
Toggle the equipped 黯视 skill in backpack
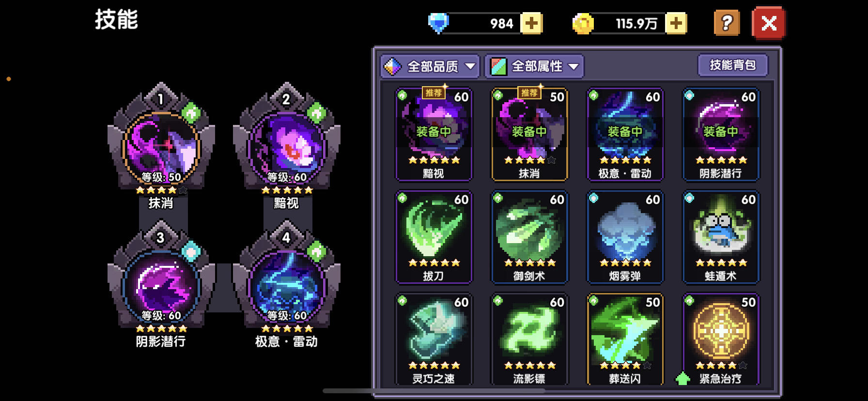click(434, 134)
